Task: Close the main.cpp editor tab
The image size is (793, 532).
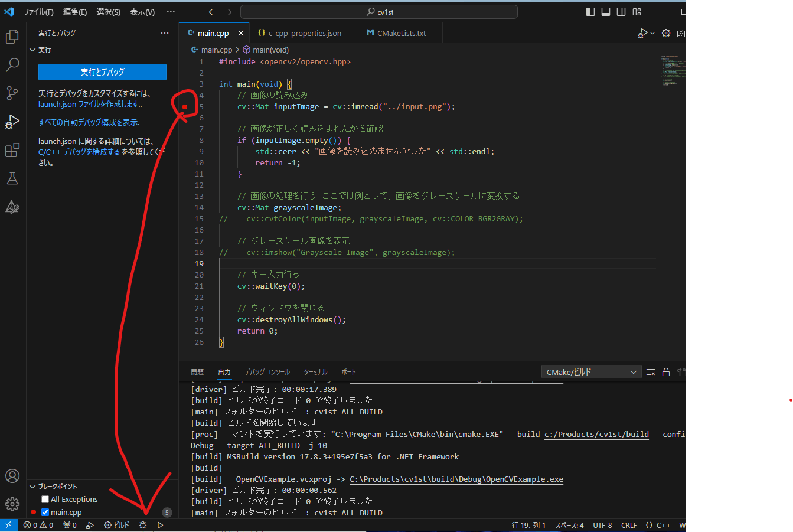Action: (241, 34)
